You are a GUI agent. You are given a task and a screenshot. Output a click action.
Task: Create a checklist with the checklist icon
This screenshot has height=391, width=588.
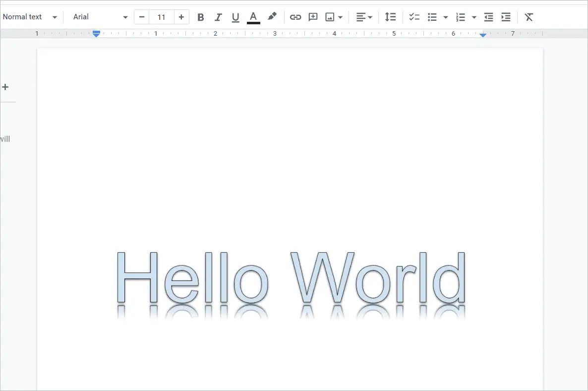coord(414,17)
